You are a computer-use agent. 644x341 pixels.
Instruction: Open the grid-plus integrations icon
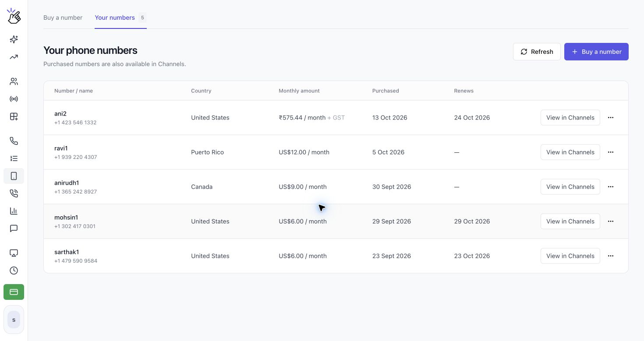pos(14,116)
